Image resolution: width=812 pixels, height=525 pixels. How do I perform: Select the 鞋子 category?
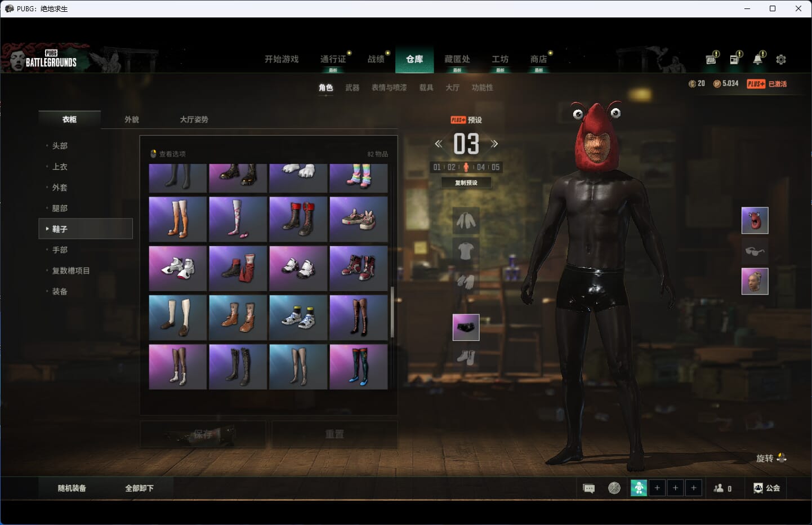coord(86,229)
